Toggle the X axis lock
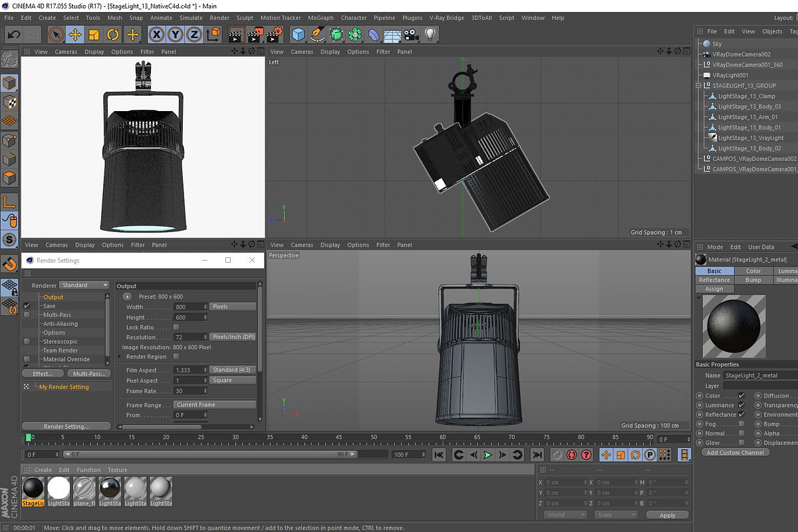This screenshot has height=532, width=798. point(156,34)
